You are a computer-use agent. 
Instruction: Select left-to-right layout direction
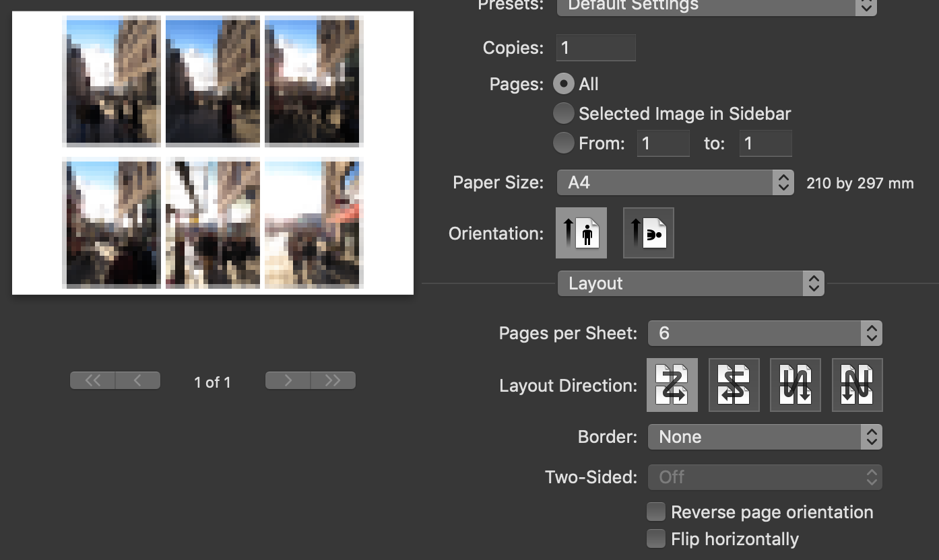coord(672,384)
